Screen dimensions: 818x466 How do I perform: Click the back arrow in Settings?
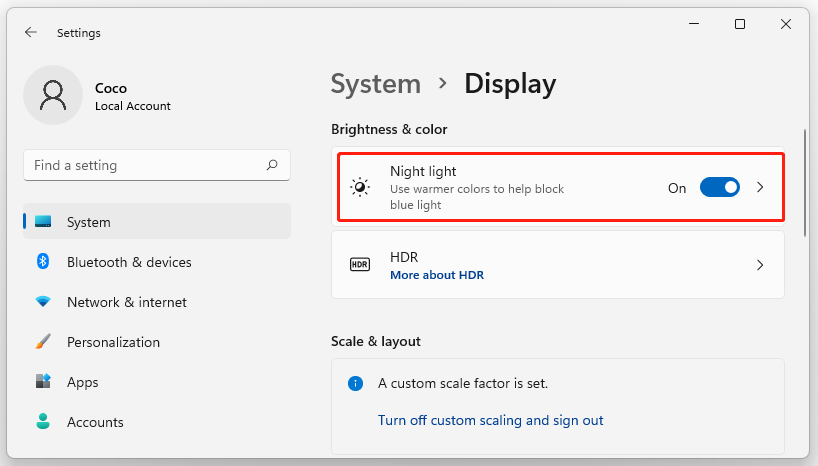pyautogui.click(x=31, y=32)
